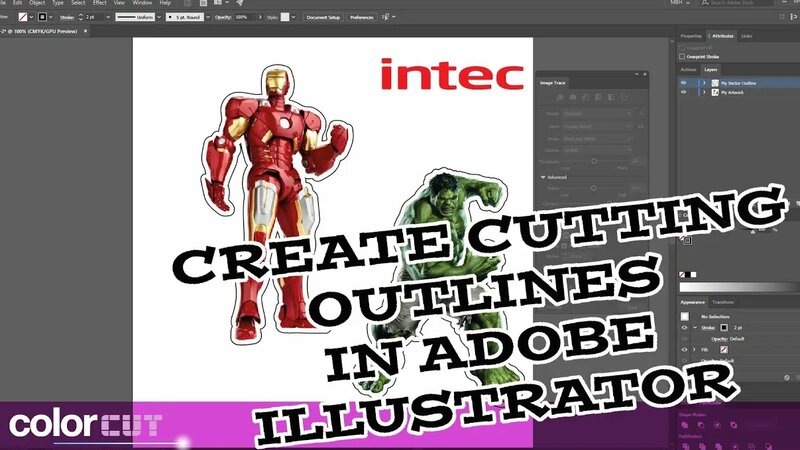Screen dimensions: 800x450
Task: Click the My Artwork layer thumbnail
Action: [x=715, y=92]
